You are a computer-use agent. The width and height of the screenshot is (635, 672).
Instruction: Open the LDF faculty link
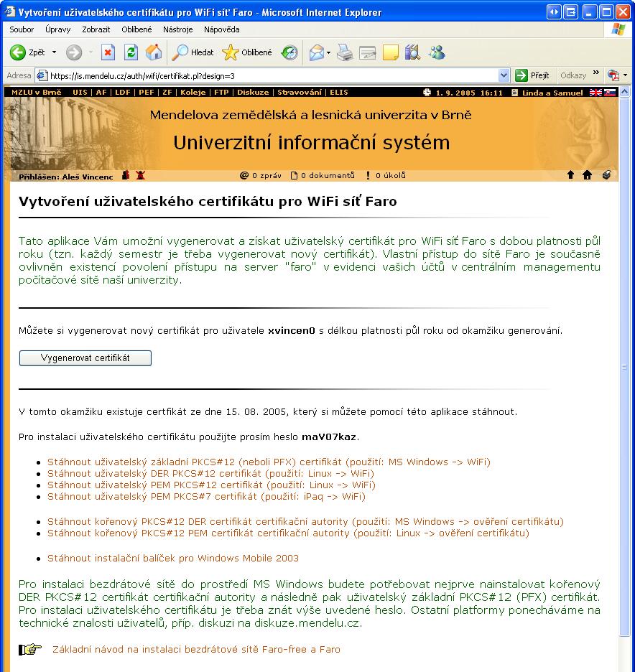[x=123, y=92]
